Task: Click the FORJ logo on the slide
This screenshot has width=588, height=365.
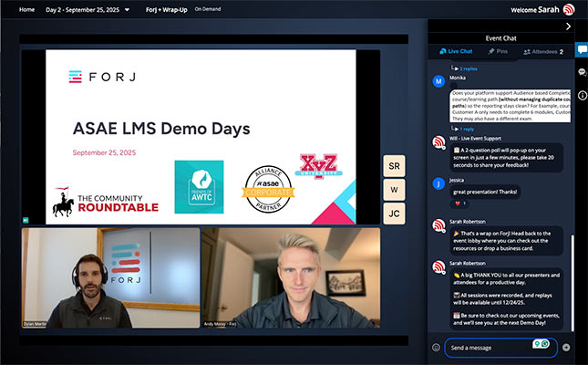Action: [102, 77]
